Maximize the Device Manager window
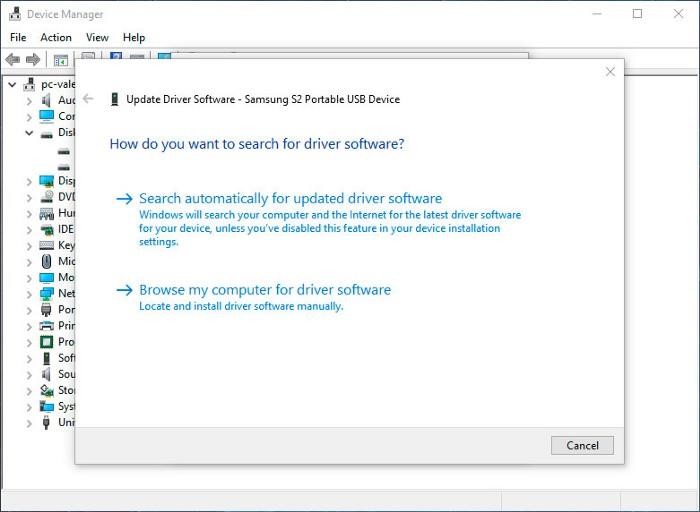The height and width of the screenshot is (512, 700). [x=638, y=14]
